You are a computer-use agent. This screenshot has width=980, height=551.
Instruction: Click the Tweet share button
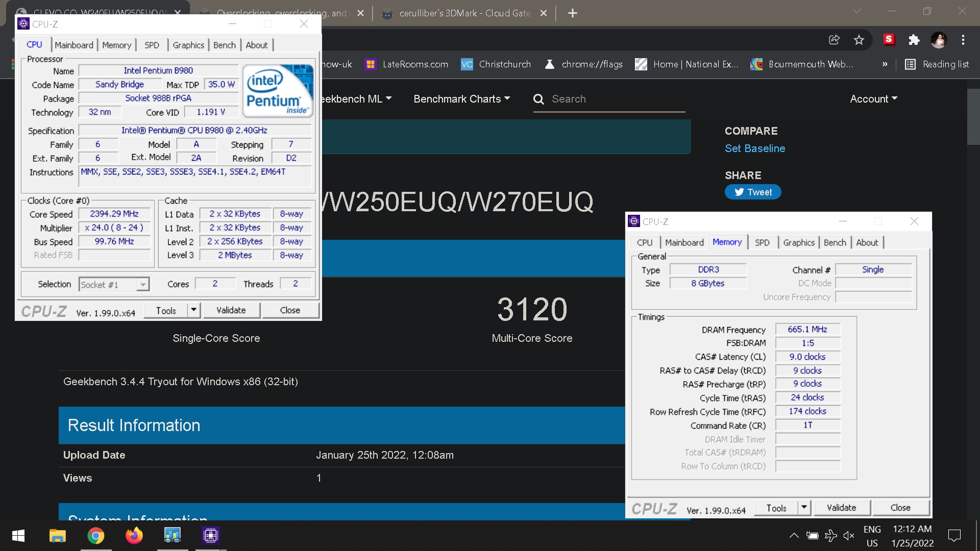(753, 192)
